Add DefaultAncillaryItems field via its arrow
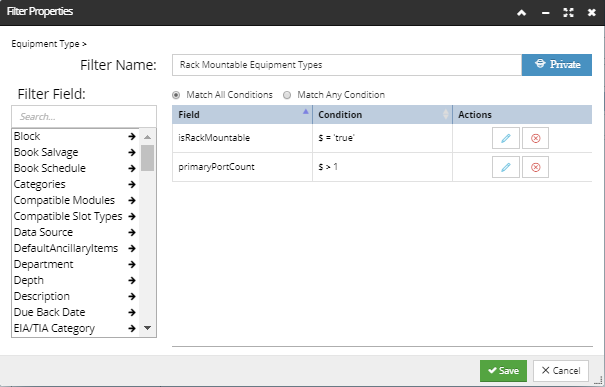 click(x=132, y=248)
